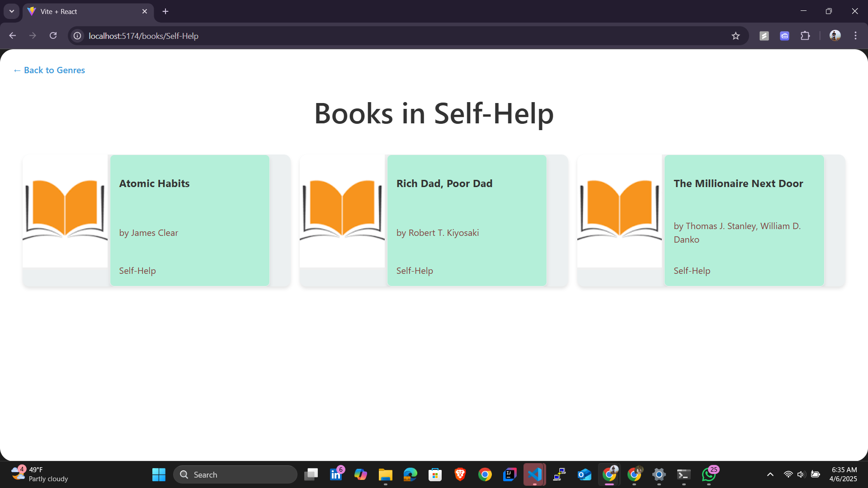
Task: Expand the tab search dropdown arrow
Action: point(12,11)
